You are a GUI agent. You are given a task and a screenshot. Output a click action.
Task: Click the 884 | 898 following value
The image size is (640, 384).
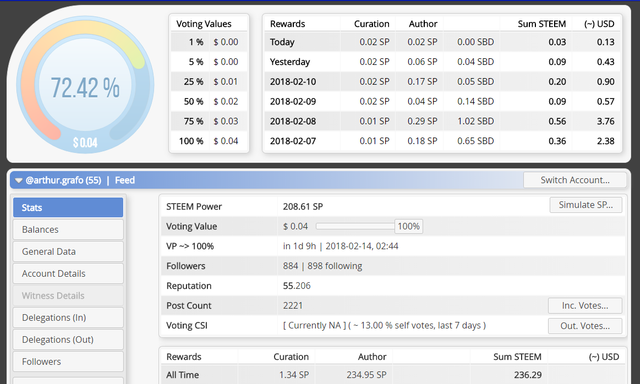[322, 266]
